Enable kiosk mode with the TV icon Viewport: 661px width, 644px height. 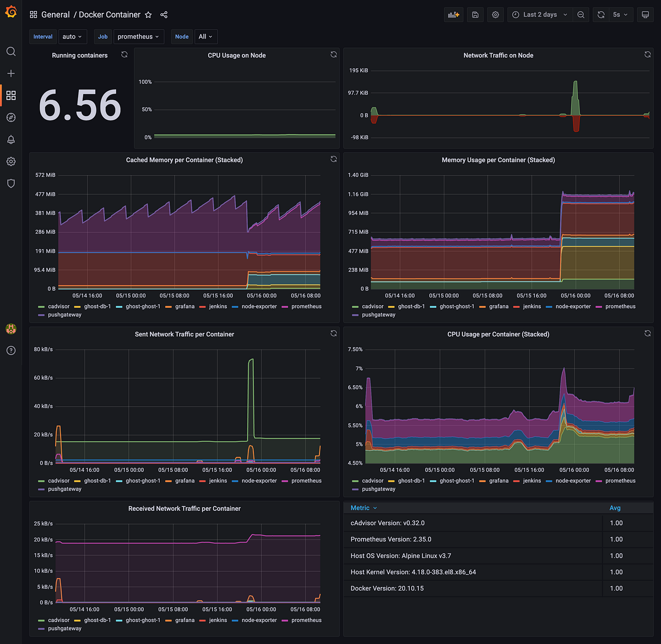(x=645, y=14)
